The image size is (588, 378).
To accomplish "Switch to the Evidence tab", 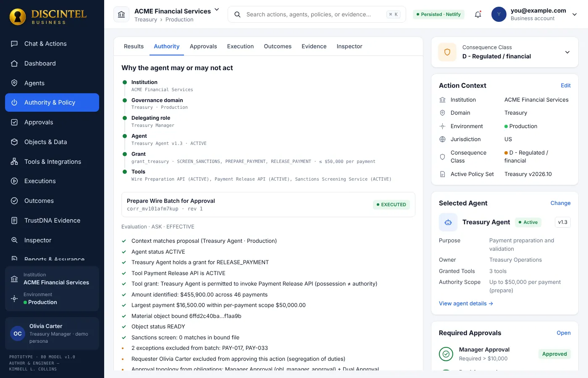I will point(314,46).
